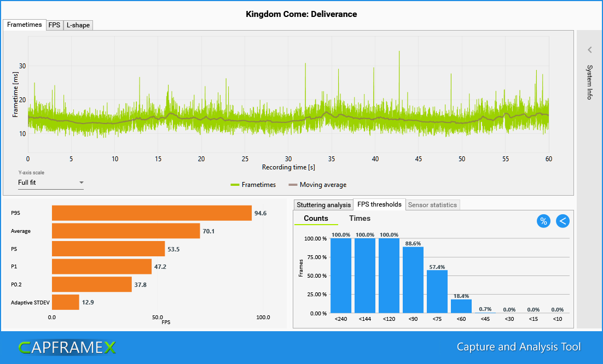
Task: Open the Sensor statistics tab
Action: pos(432,204)
